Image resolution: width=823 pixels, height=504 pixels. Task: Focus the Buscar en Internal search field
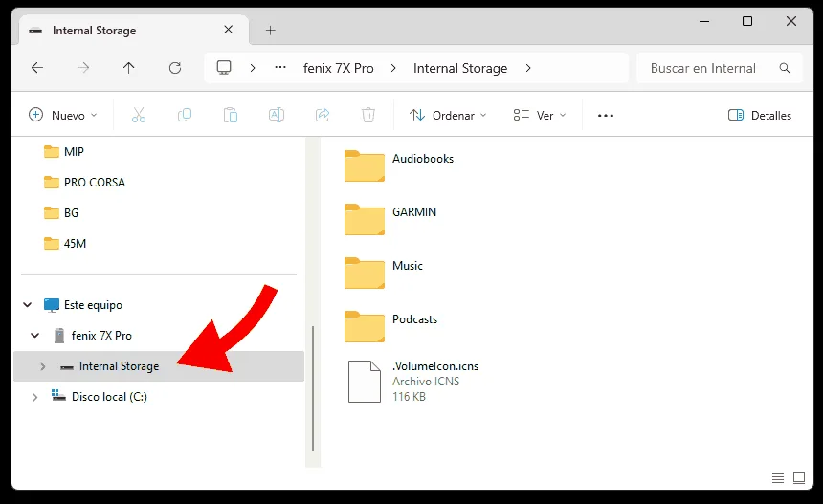point(720,68)
